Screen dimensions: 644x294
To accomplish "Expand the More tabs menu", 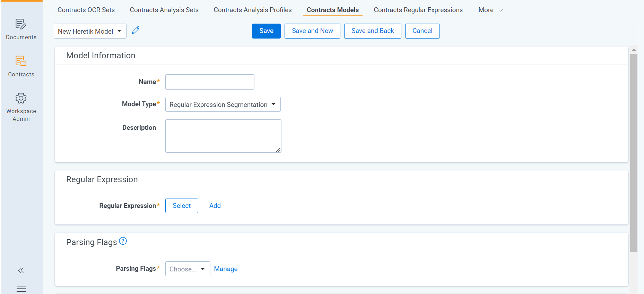I will 490,10.
